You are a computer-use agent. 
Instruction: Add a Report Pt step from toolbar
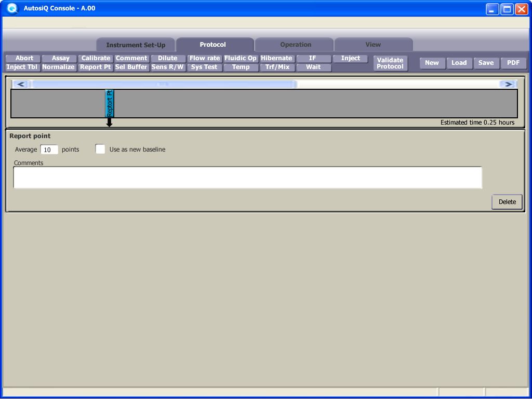coord(96,67)
